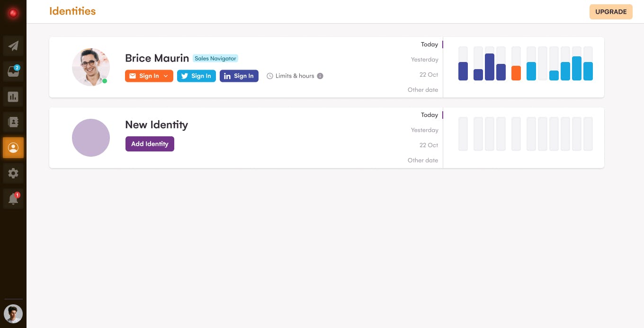
Task: Select Today for the New Identity activity chart
Action: coord(429,115)
